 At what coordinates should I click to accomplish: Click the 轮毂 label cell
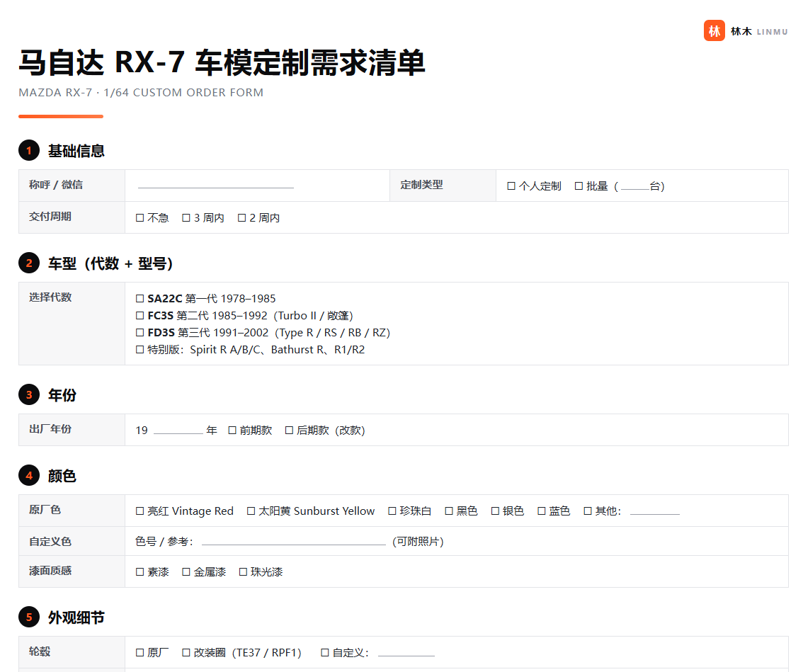point(72,652)
